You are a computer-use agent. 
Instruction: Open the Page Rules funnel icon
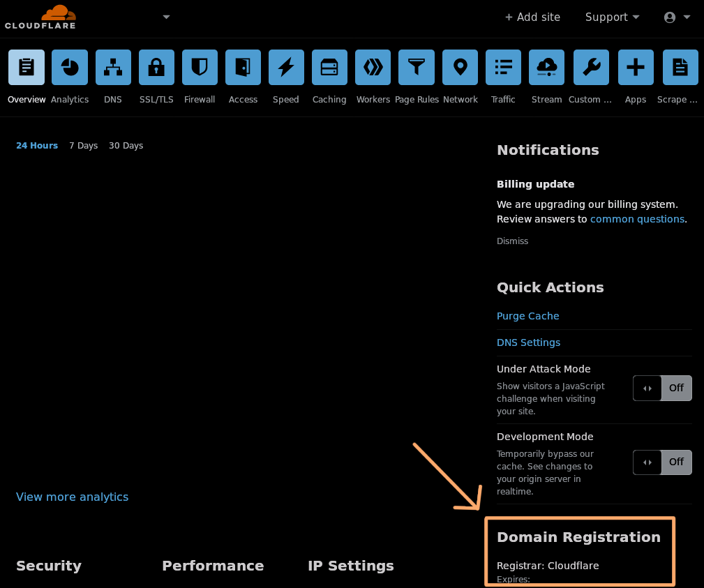pos(417,68)
